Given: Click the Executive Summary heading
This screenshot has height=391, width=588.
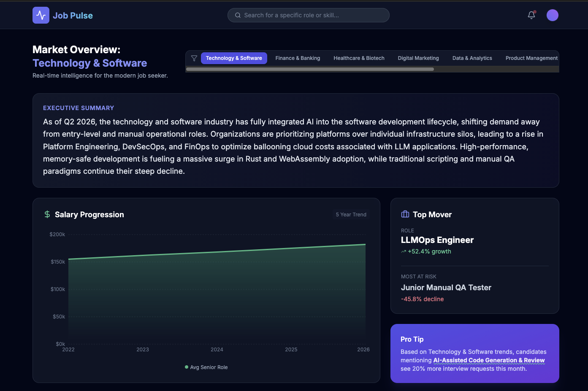Looking at the screenshot, I should point(79,108).
